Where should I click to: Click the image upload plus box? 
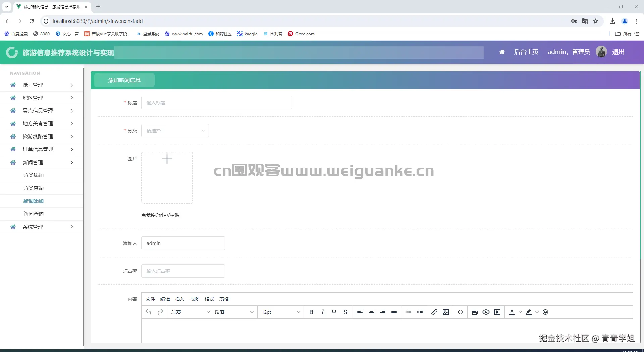coord(167,178)
